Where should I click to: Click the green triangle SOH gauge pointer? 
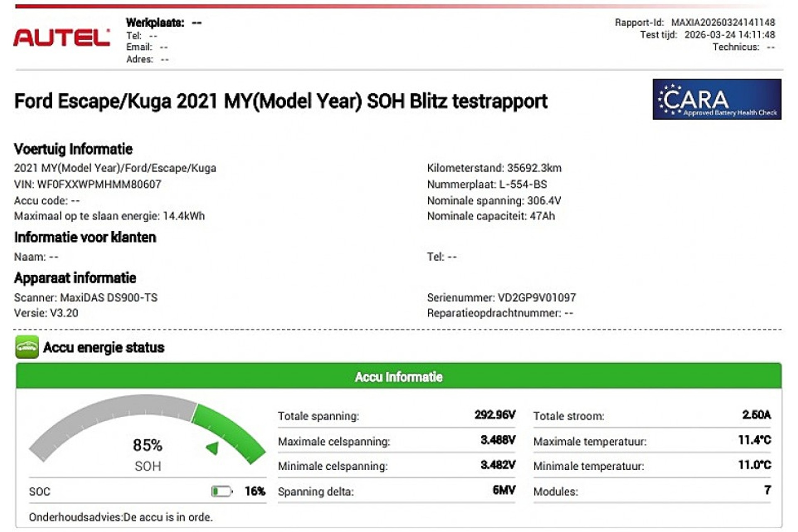(213, 448)
